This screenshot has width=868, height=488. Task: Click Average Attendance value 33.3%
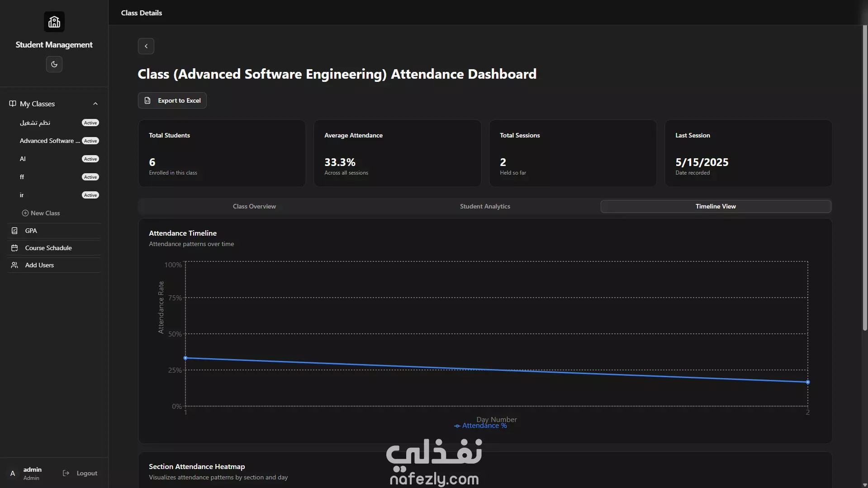click(x=340, y=162)
